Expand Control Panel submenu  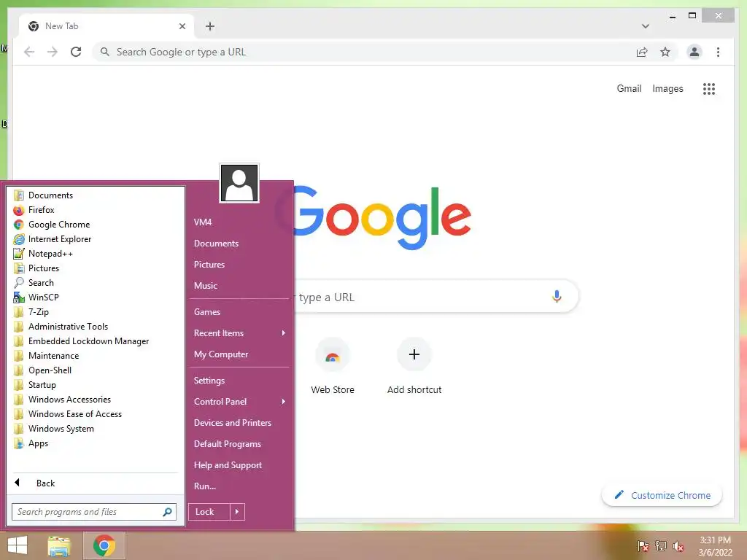(x=239, y=402)
